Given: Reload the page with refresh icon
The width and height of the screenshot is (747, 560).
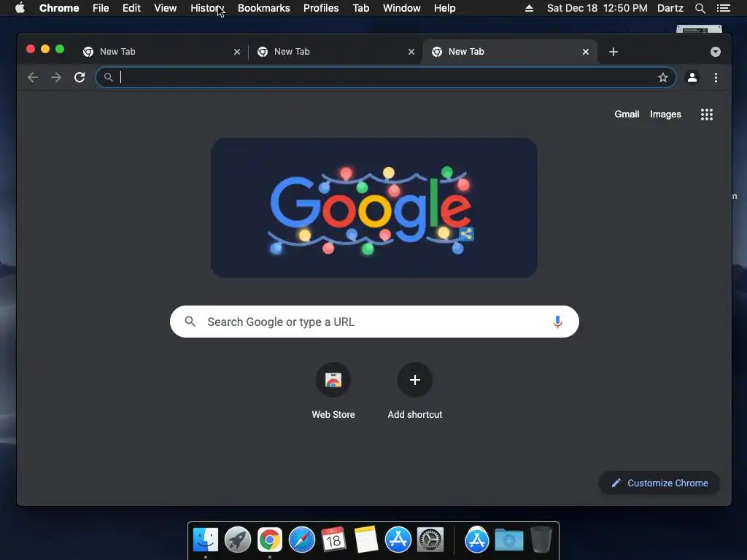Looking at the screenshot, I should [x=80, y=77].
